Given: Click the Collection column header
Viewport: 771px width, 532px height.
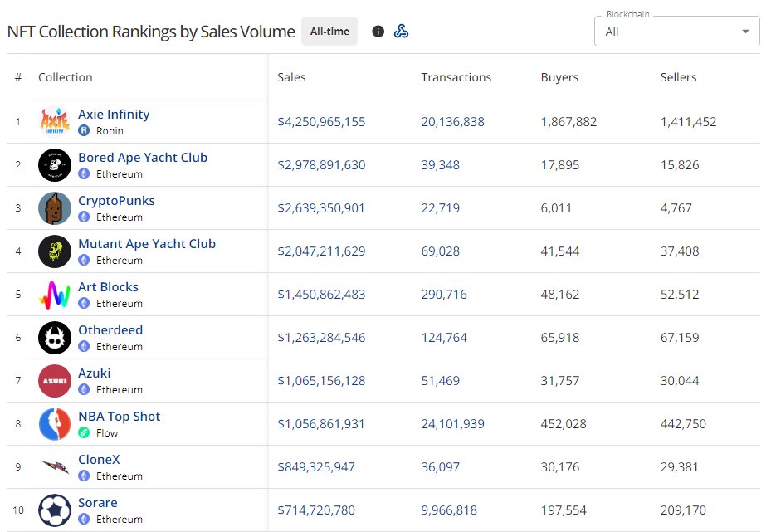Looking at the screenshot, I should (x=66, y=77).
